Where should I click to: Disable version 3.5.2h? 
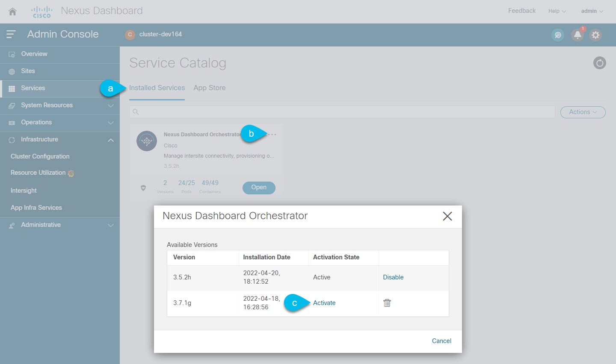coord(393,277)
